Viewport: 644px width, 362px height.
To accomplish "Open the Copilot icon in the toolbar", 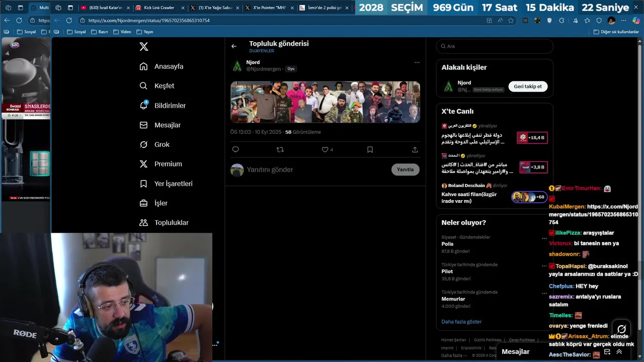I will (636, 21).
